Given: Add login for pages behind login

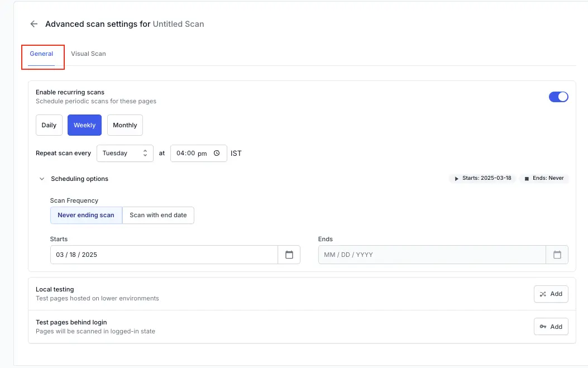Looking at the screenshot, I should pyautogui.click(x=551, y=327).
